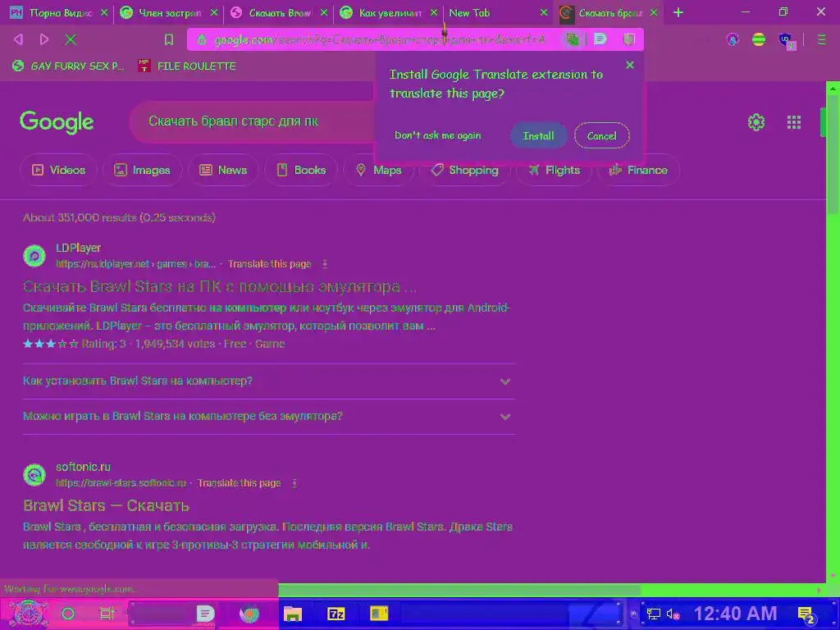The width and height of the screenshot is (840, 630).
Task: Click the round extension icon left of the striped one
Action: click(733, 39)
